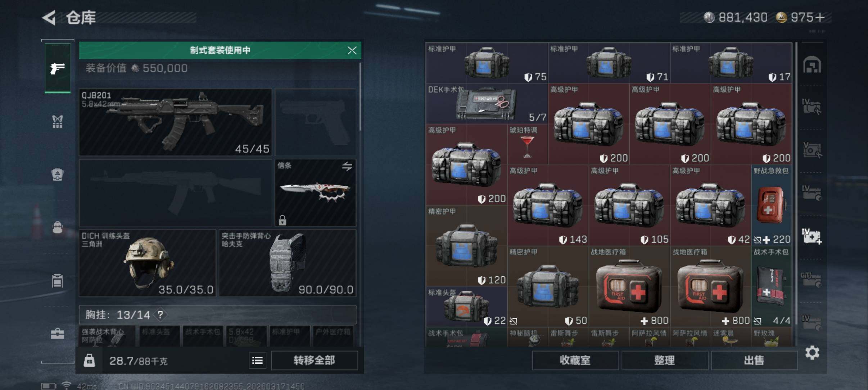
Task: Open the first-aid category icon in right sidebar
Action: pos(812,237)
